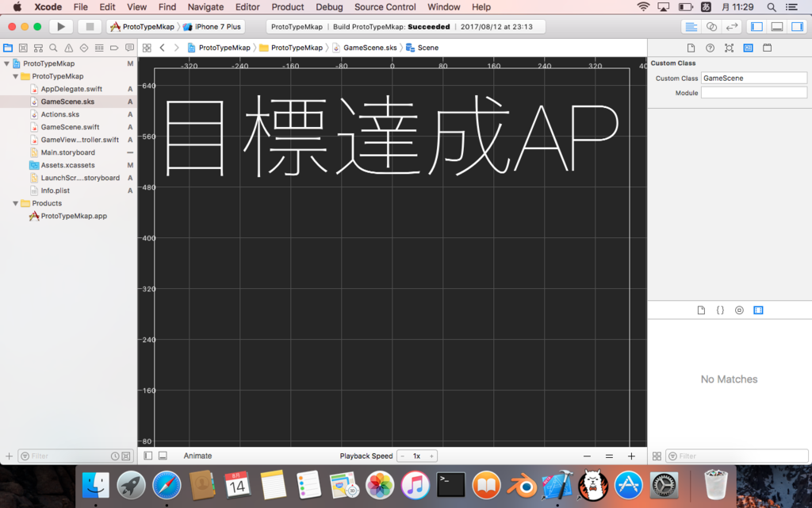
Task: Open related items grid menu in jump bar
Action: (x=147, y=48)
